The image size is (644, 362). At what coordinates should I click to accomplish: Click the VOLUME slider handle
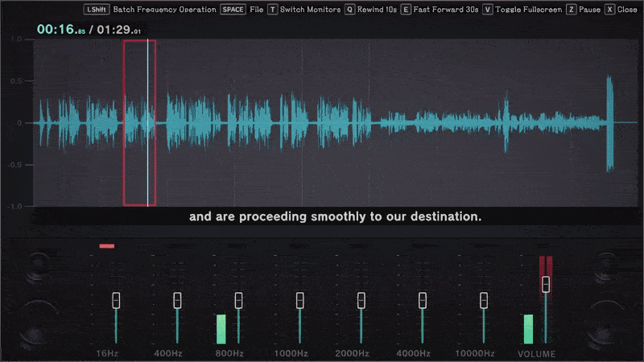pos(546,285)
